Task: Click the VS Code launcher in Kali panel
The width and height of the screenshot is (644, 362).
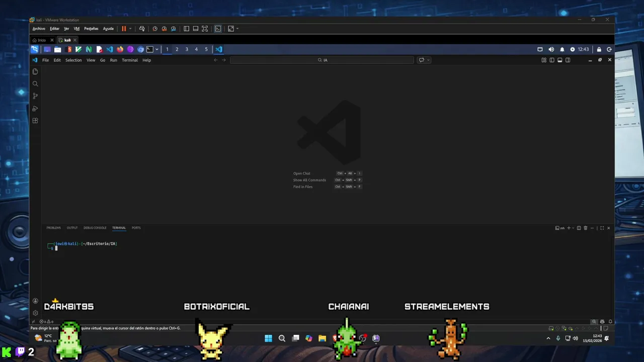Action: tap(110, 49)
